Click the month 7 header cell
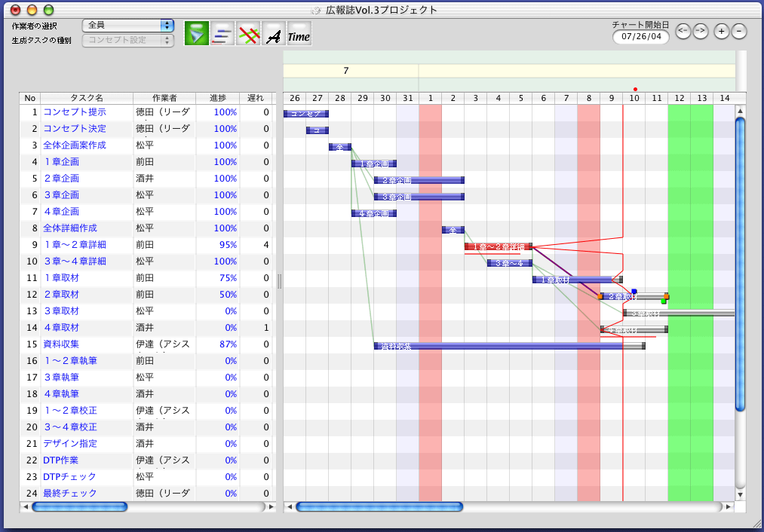 351,71
